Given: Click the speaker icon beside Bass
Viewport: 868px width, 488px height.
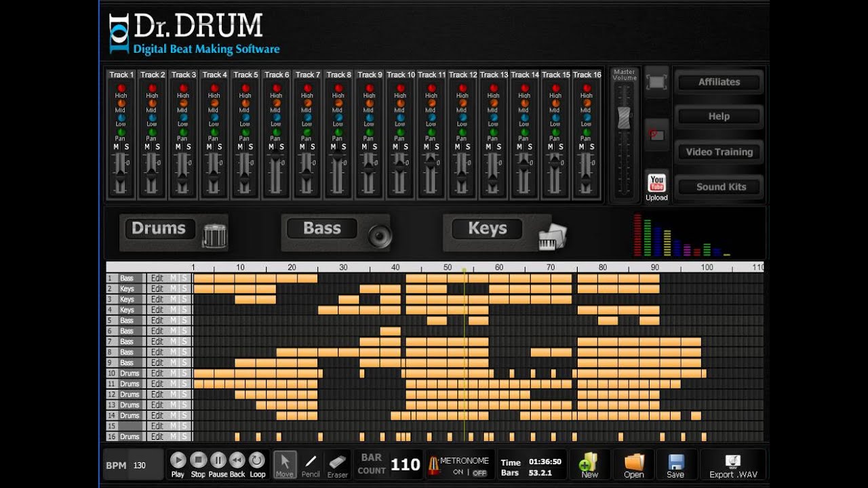Looking at the screenshot, I should 380,236.
